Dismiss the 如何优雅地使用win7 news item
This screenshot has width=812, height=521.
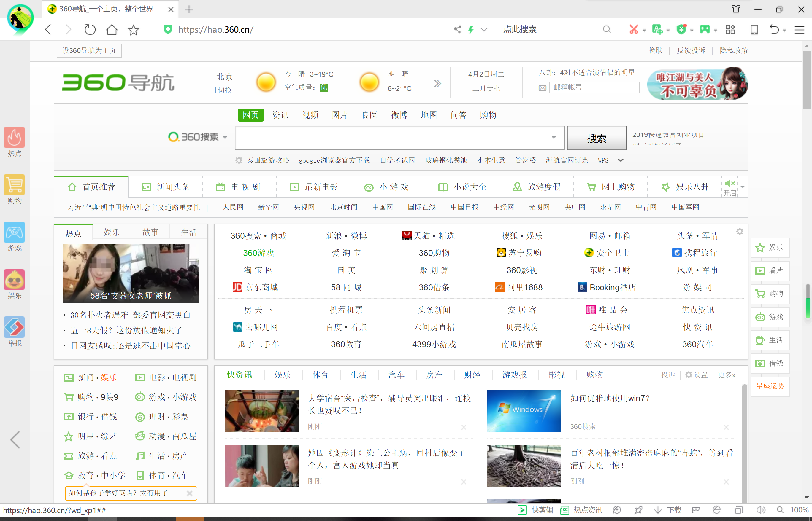point(726,427)
